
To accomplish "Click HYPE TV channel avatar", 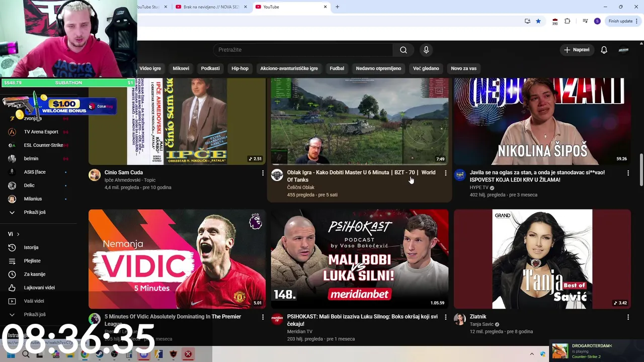I will [460, 175].
